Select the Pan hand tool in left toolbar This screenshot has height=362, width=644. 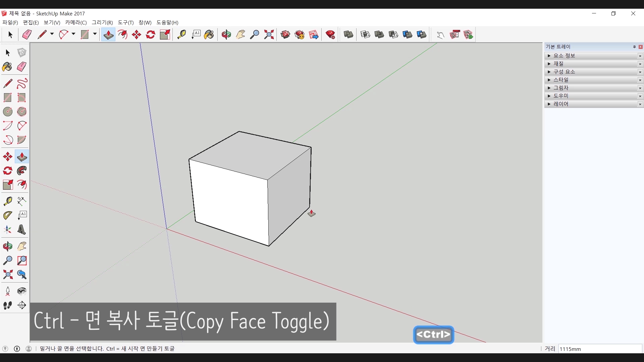[x=21, y=246]
